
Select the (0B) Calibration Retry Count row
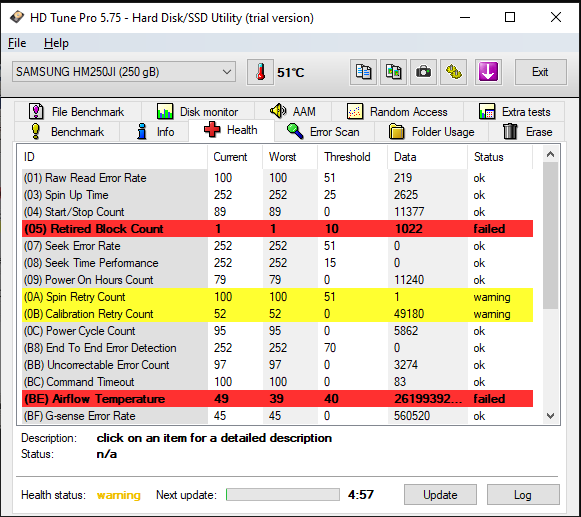coord(278,314)
